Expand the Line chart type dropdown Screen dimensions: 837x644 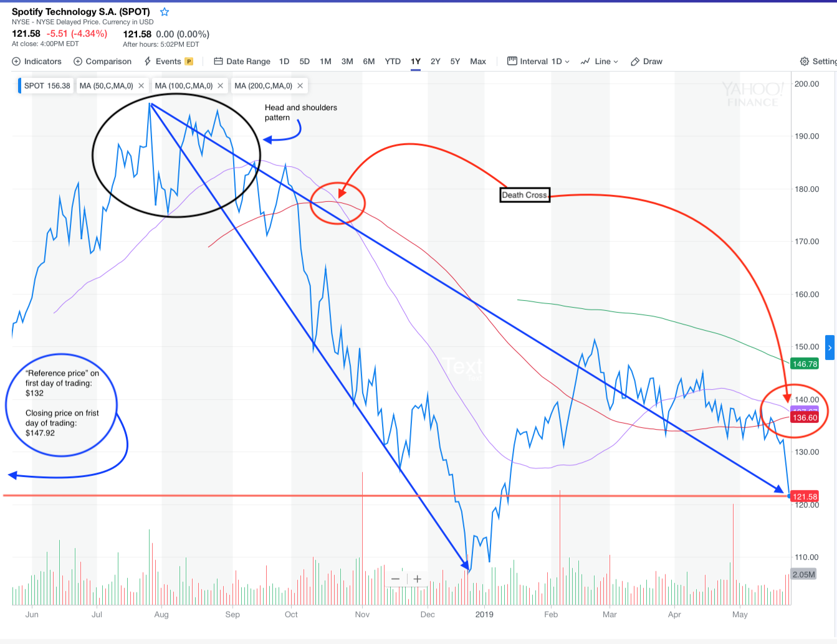click(600, 61)
